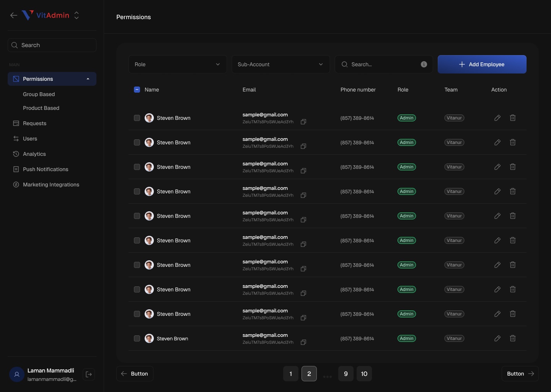Viewport: 551px width, 392px height.
Task: Open the Role filter dropdown
Action: point(178,64)
